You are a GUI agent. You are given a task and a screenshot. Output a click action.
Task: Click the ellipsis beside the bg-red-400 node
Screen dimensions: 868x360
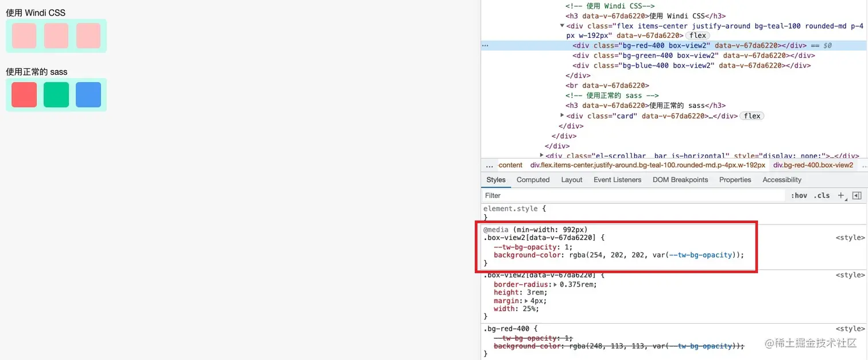click(485, 45)
